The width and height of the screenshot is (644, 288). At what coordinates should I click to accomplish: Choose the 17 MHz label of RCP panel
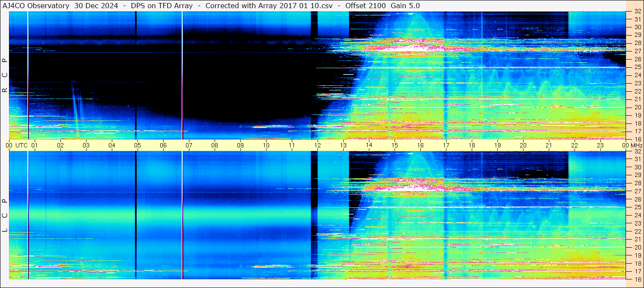[637, 131]
